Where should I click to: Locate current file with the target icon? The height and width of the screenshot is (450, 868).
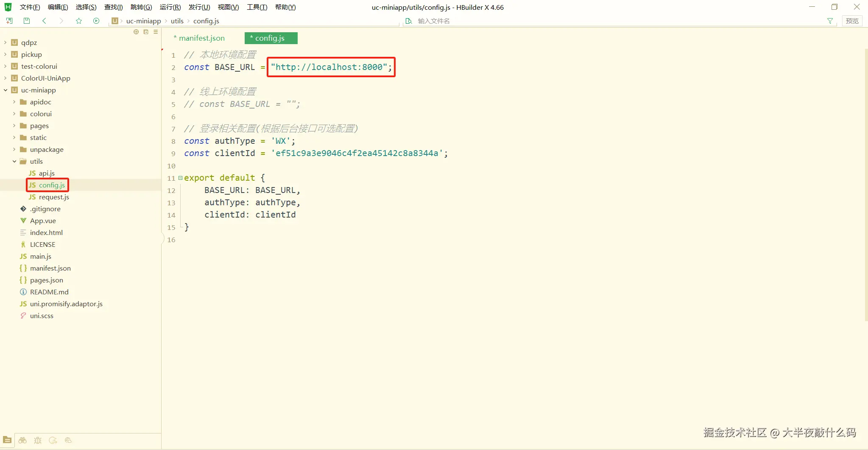click(x=136, y=32)
